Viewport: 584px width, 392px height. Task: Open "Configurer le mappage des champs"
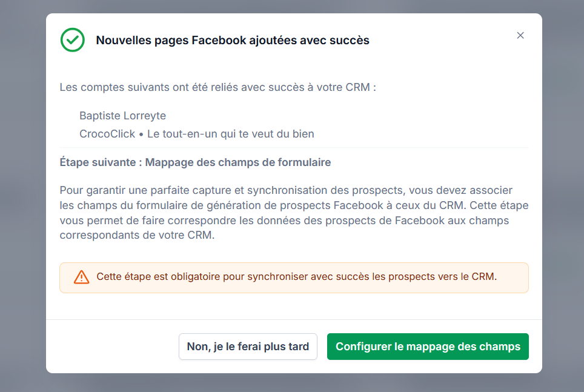click(428, 347)
